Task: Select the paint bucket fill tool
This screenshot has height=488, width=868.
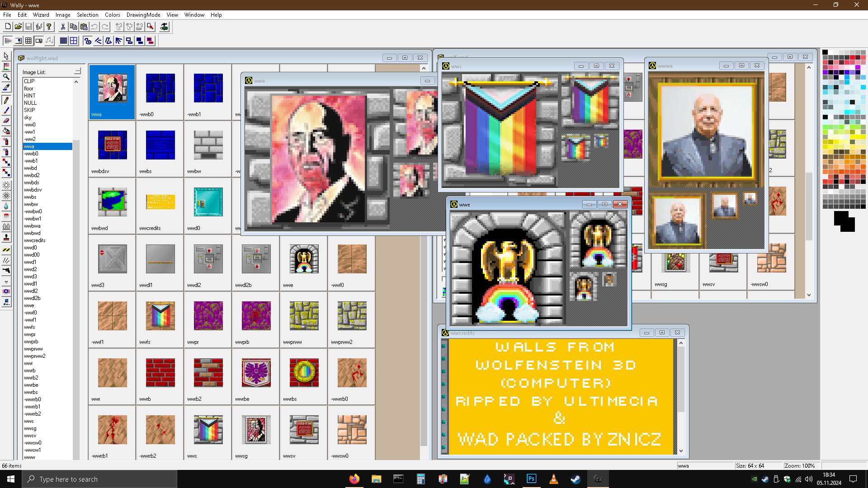Action: pos(6,131)
